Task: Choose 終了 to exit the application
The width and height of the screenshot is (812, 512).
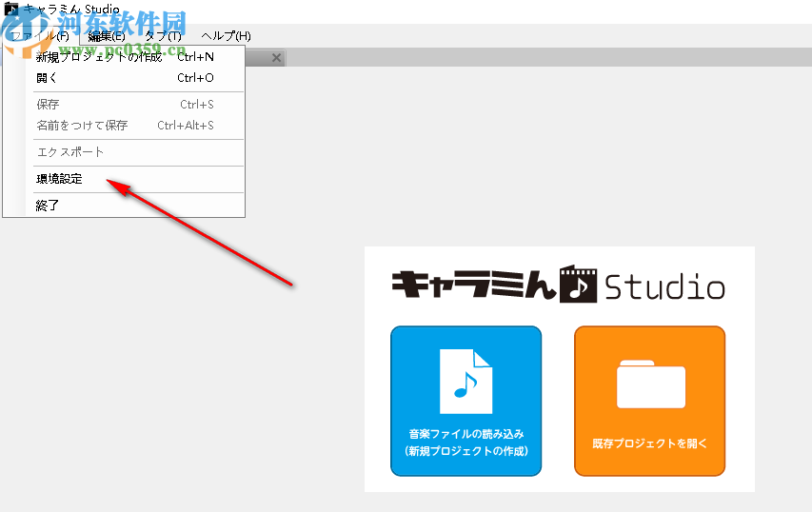Action: (x=125, y=206)
